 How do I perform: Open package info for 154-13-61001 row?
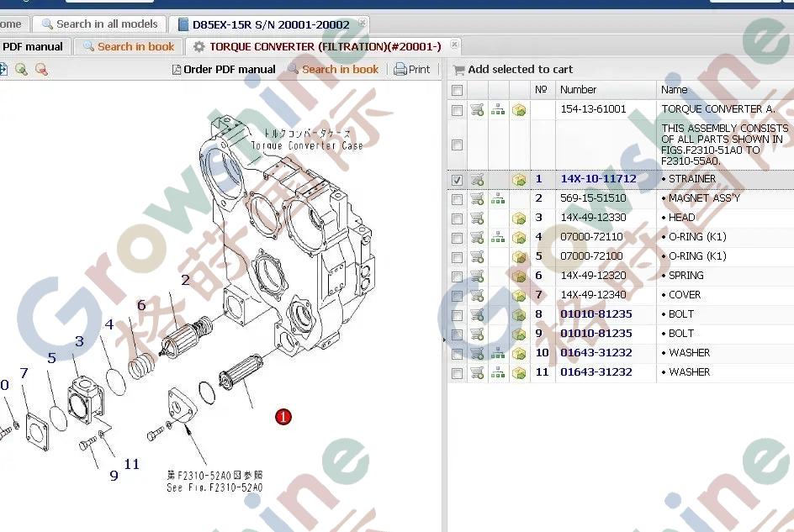pos(519,110)
